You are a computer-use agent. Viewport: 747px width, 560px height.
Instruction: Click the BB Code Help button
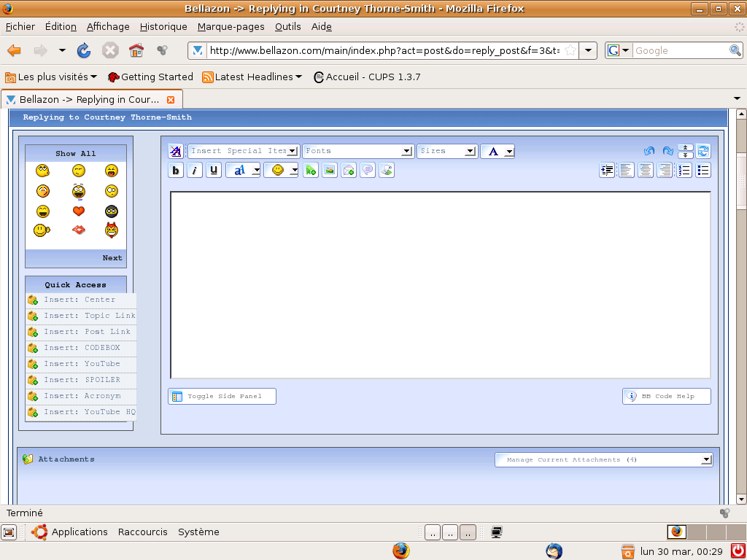pos(666,397)
